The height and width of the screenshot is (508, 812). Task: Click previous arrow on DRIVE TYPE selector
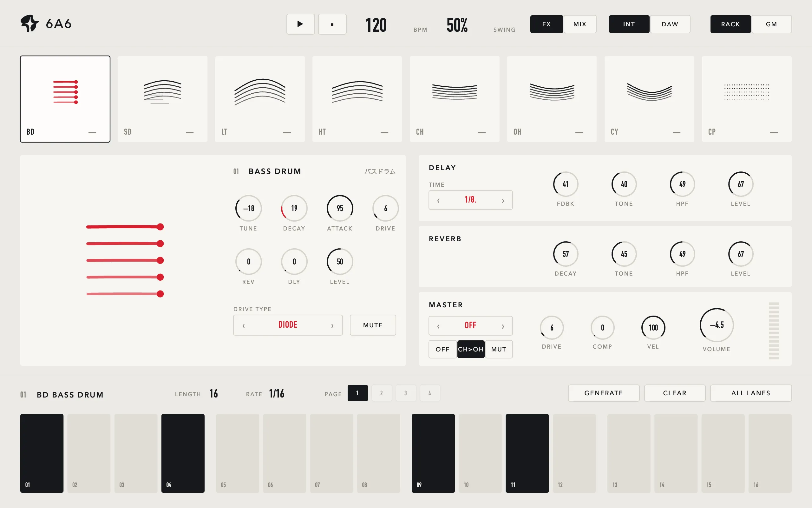pos(244,325)
